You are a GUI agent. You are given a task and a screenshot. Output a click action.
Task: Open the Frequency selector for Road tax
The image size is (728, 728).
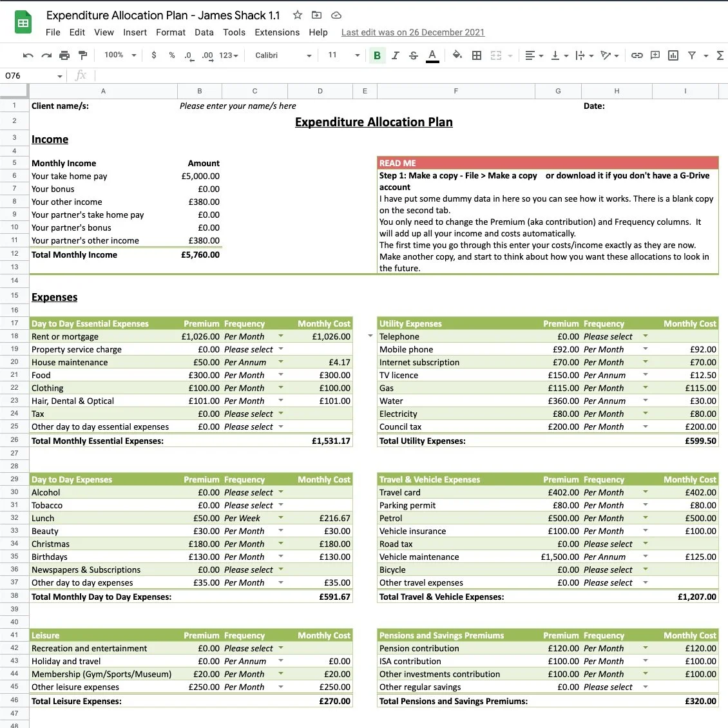(646, 544)
